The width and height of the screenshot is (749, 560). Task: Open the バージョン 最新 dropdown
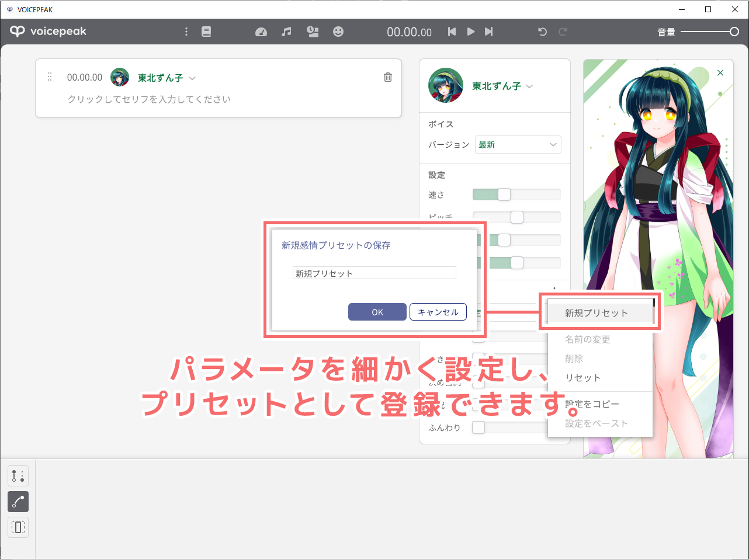point(518,145)
